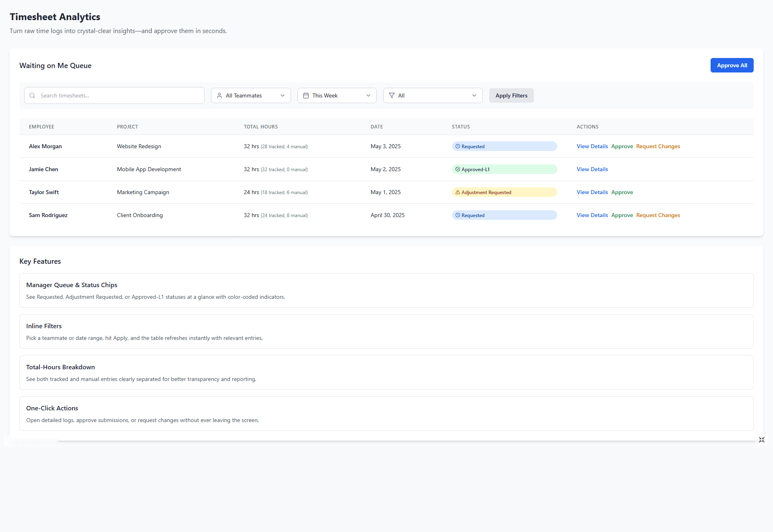This screenshot has height=532, width=773.
Task: Click the One-Click Actions feature card
Action: (x=386, y=414)
